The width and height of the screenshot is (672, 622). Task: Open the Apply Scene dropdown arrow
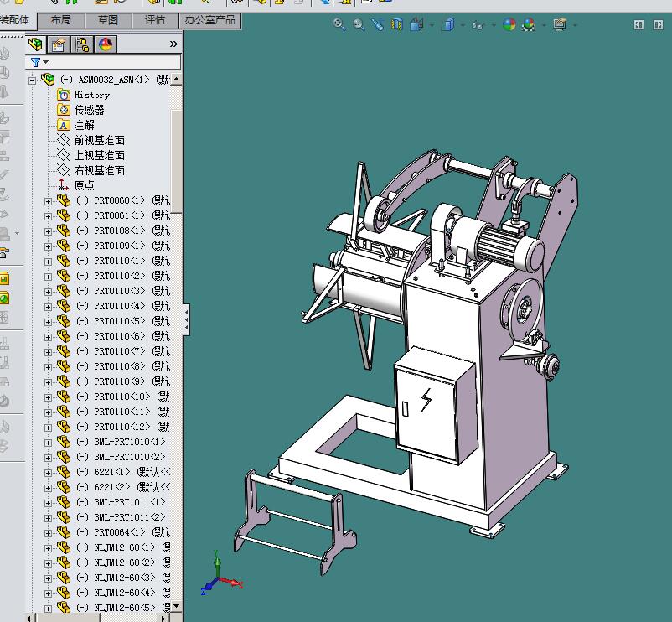tap(544, 25)
